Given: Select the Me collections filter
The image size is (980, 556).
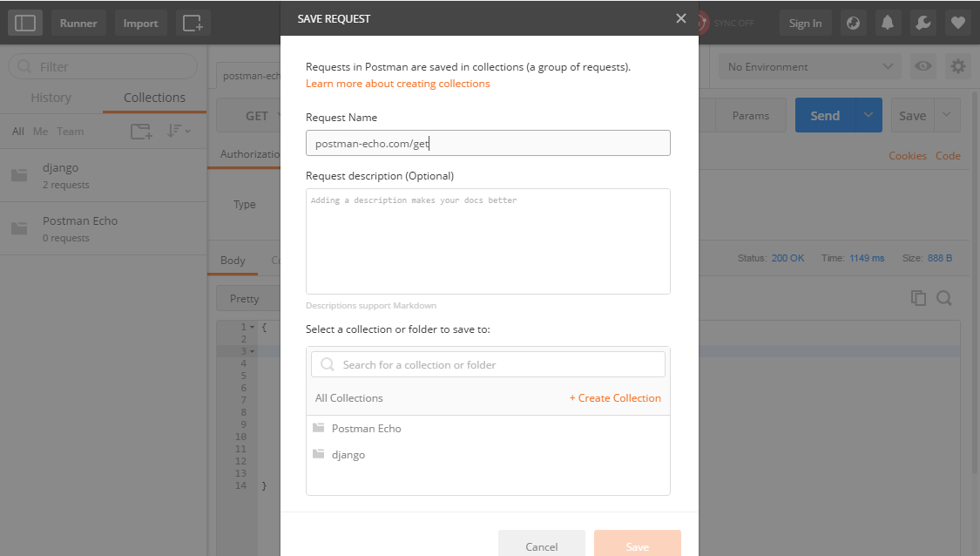Looking at the screenshot, I should [x=41, y=132].
